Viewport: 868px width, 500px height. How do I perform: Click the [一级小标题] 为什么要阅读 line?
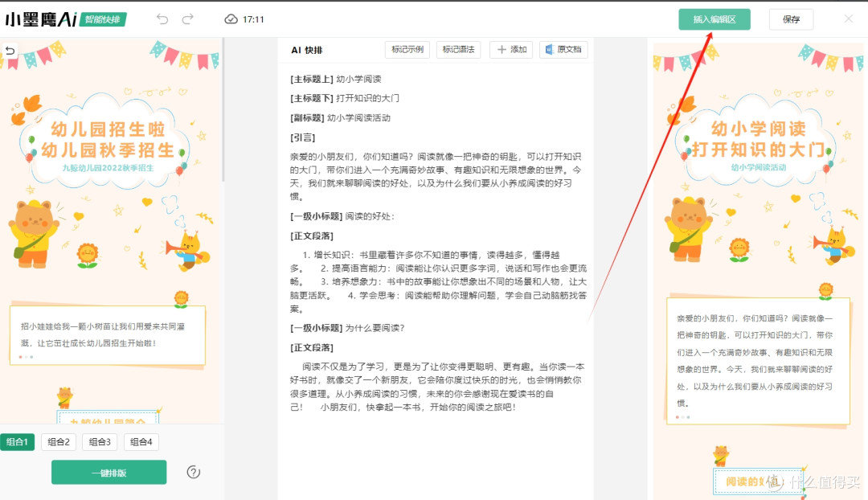coord(348,328)
